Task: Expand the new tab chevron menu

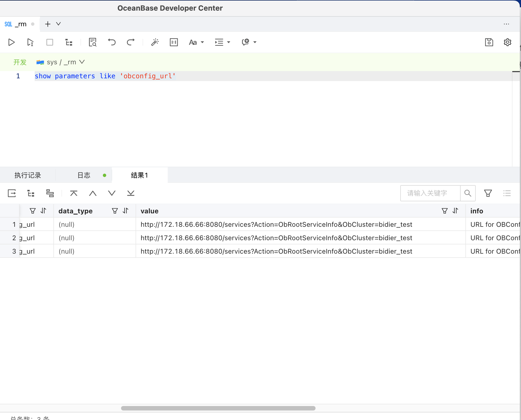Action: tap(58, 24)
